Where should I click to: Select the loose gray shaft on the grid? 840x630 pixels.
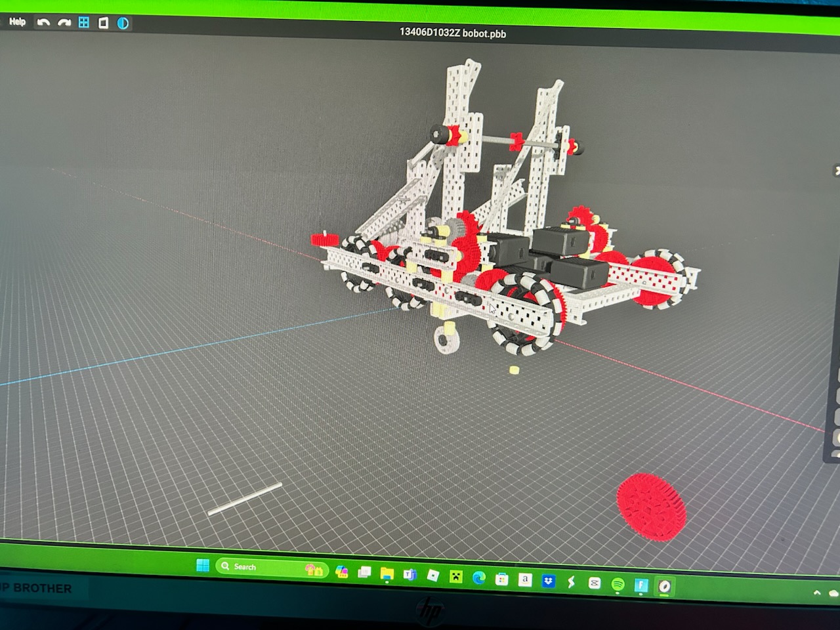pyautogui.click(x=245, y=499)
